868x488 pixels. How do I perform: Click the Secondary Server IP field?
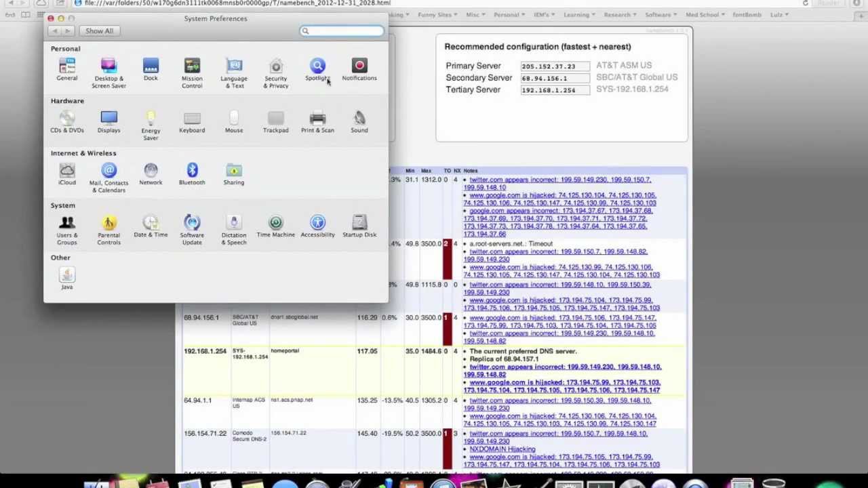coord(555,78)
